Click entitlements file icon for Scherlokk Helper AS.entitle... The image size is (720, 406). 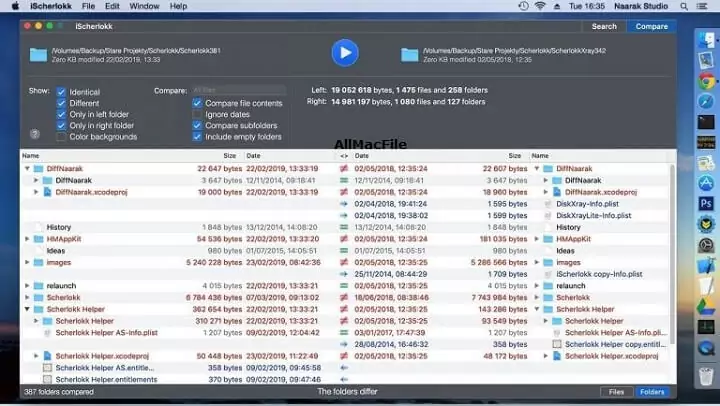point(47,367)
